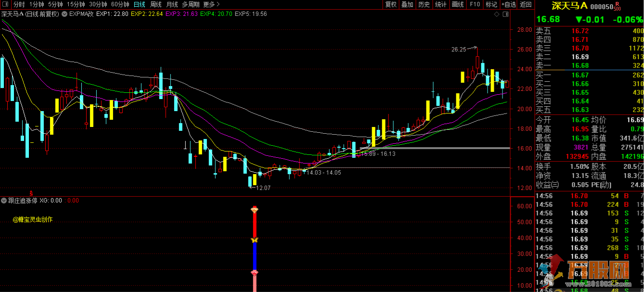Add stock via +自选 button
644x292 pixels.
508,4
